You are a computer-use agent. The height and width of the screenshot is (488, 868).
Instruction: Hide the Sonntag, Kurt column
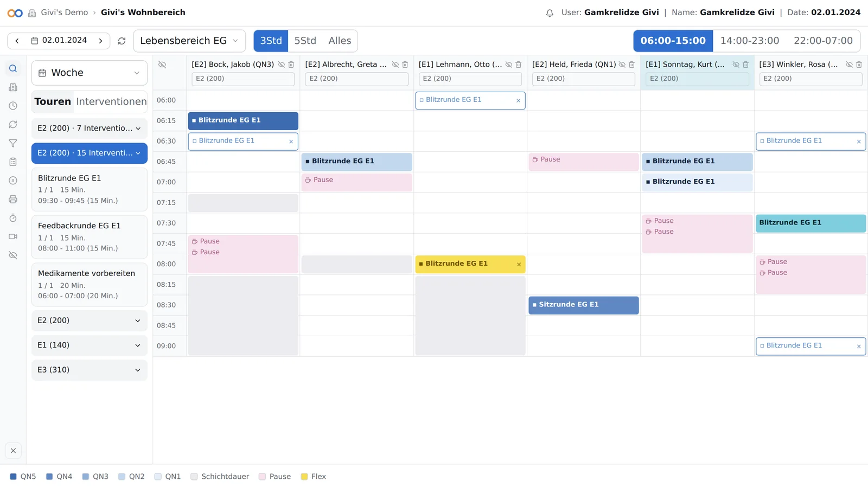[736, 65]
